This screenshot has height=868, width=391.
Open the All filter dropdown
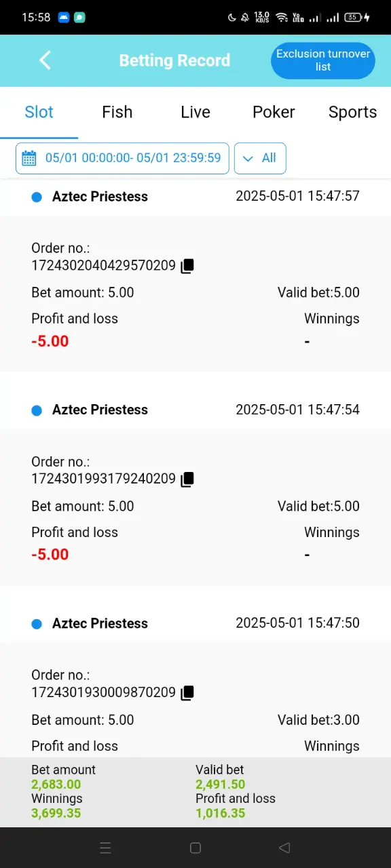pos(260,159)
